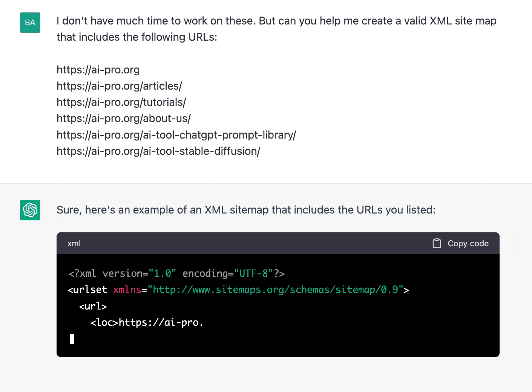
Task: Click the BA user avatar
Action: coord(30,23)
